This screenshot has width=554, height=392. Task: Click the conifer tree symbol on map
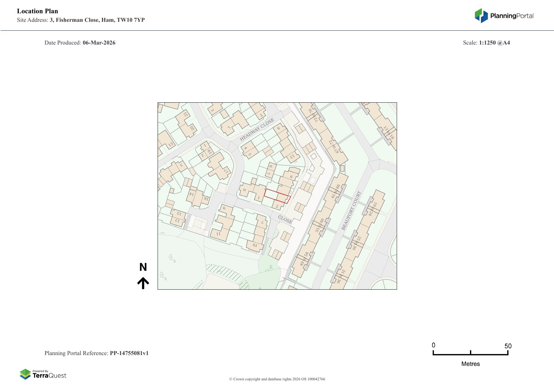271,268
